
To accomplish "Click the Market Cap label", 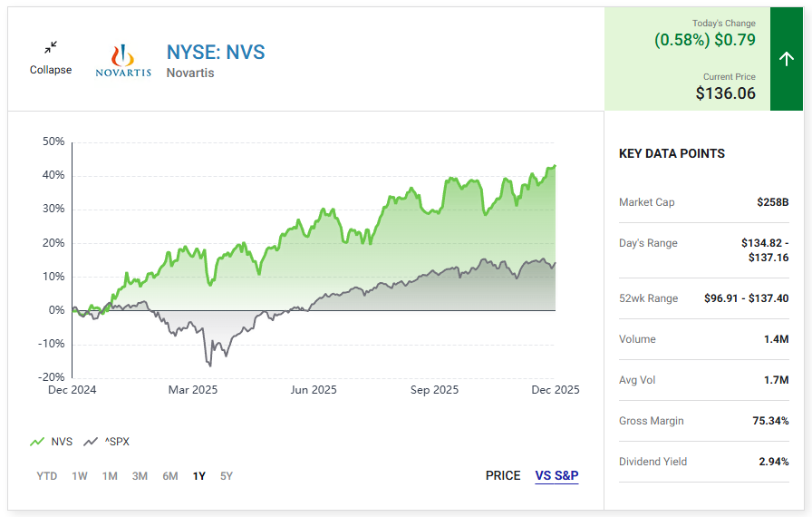I will (x=647, y=202).
